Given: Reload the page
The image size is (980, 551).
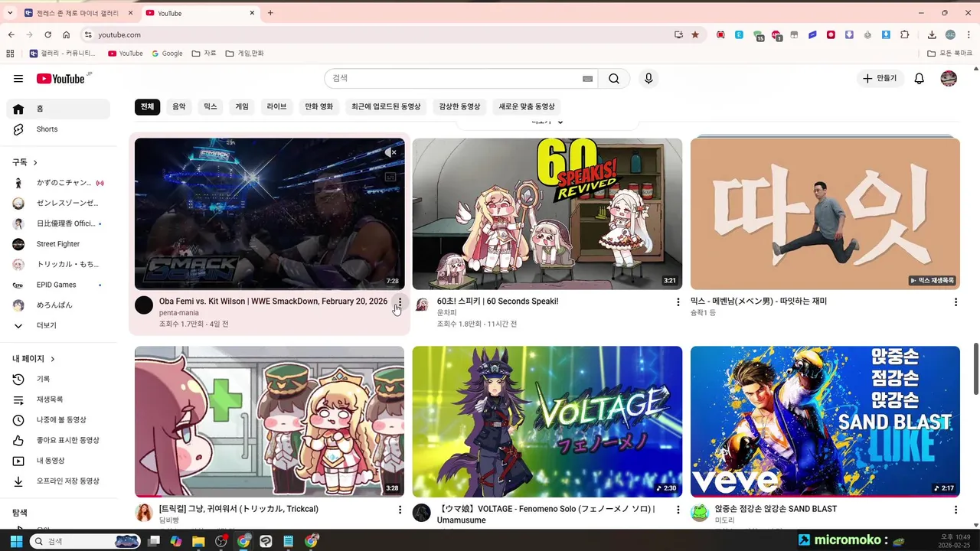Looking at the screenshot, I should click(47, 34).
